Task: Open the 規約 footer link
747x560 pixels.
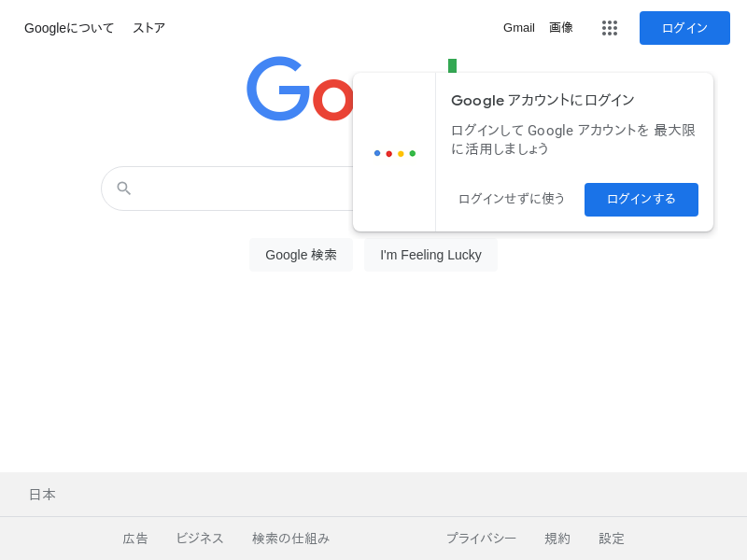Action: pyautogui.click(x=557, y=539)
